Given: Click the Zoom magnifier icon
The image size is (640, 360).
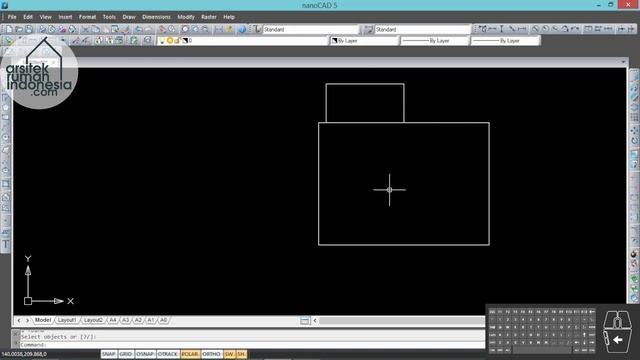Looking at the screenshot, I should [x=172, y=29].
